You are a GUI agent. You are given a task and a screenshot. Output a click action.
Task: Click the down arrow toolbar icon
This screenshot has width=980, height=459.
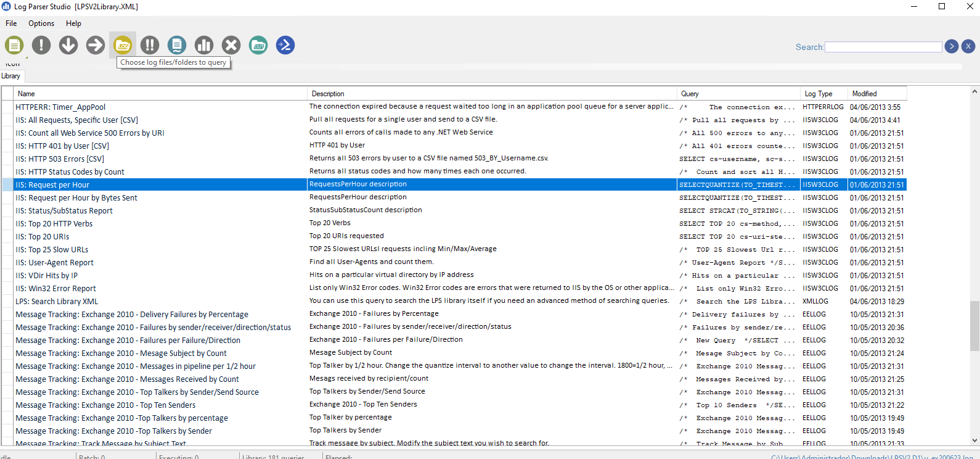pyautogui.click(x=68, y=45)
